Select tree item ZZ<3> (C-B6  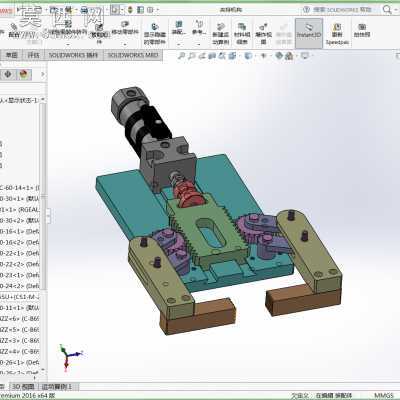click(x=20, y=340)
